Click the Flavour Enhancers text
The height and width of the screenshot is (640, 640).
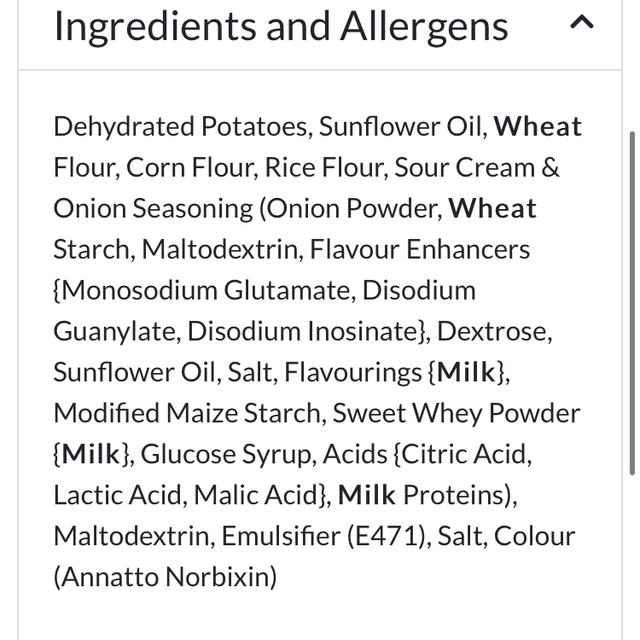(422, 250)
